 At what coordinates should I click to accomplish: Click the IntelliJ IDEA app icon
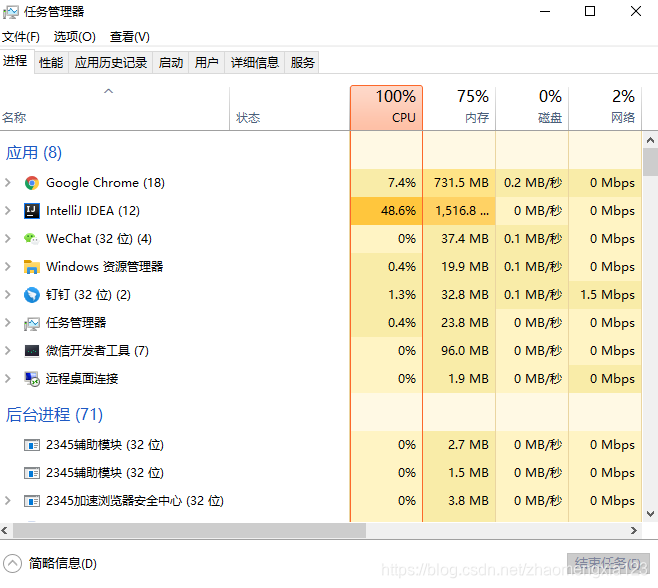pyautogui.click(x=31, y=211)
